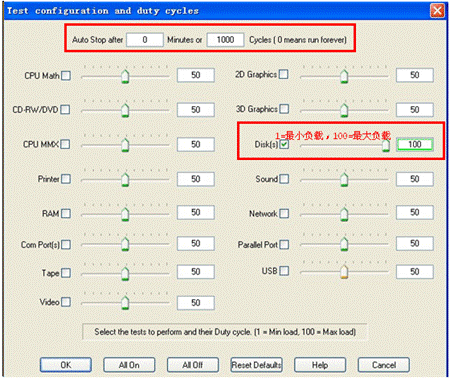The width and height of the screenshot is (450, 378).
Task: Click the Parallel Port slider thumb
Action: click(344, 244)
